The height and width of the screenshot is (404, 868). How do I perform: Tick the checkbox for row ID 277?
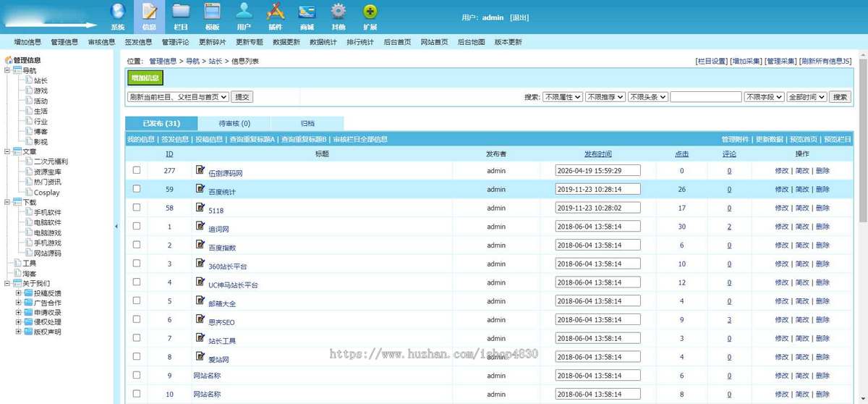(x=137, y=170)
